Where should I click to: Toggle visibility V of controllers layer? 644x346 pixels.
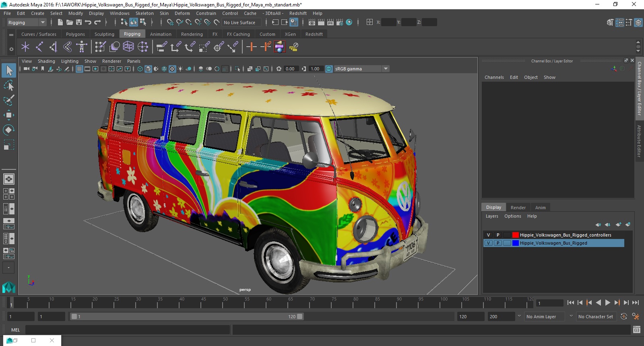point(488,235)
